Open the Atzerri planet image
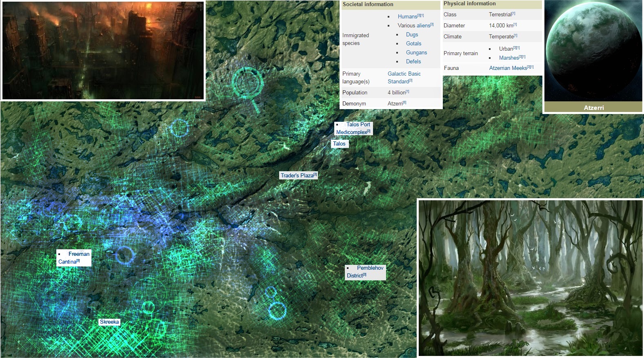The height and width of the screenshot is (358, 644). pos(593,51)
